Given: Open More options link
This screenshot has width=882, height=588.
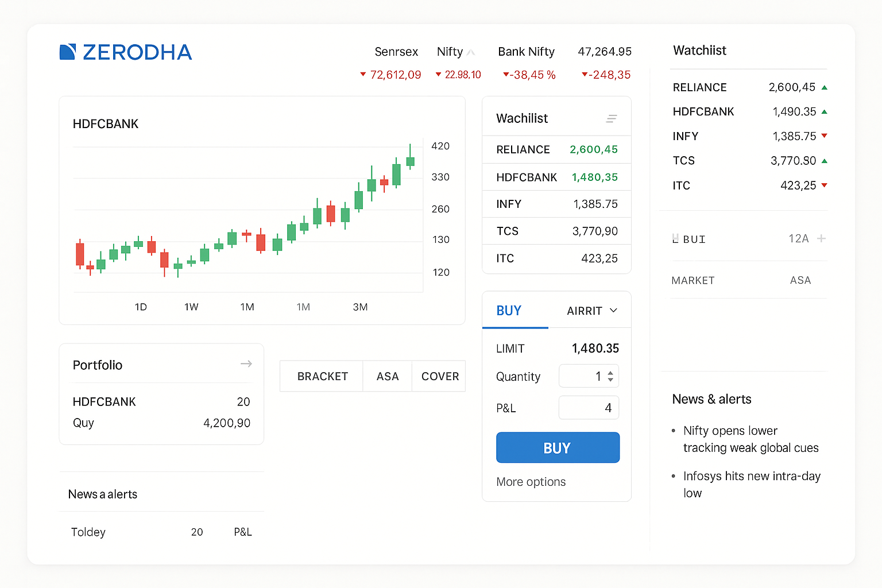Looking at the screenshot, I should click(x=531, y=482).
